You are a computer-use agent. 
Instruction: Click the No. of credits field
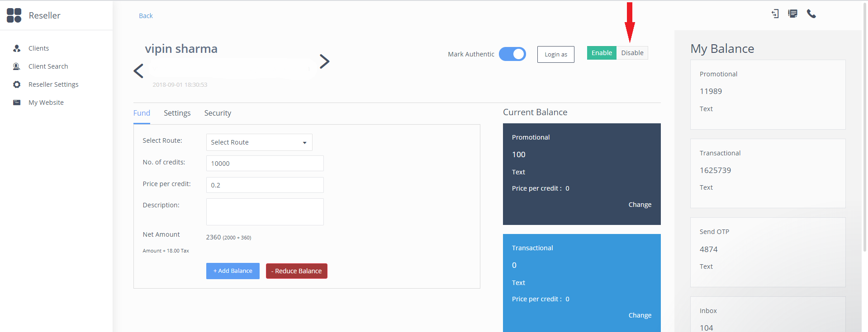pyautogui.click(x=265, y=164)
